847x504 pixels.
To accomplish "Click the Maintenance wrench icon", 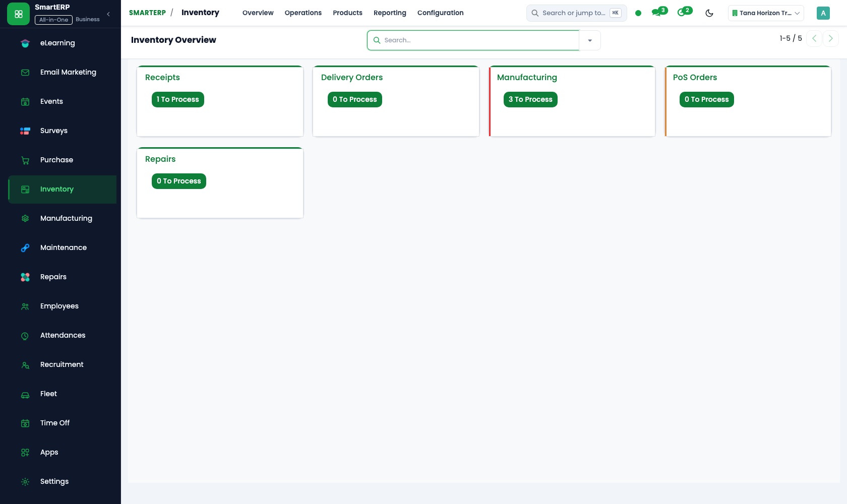I will [25, 248].
